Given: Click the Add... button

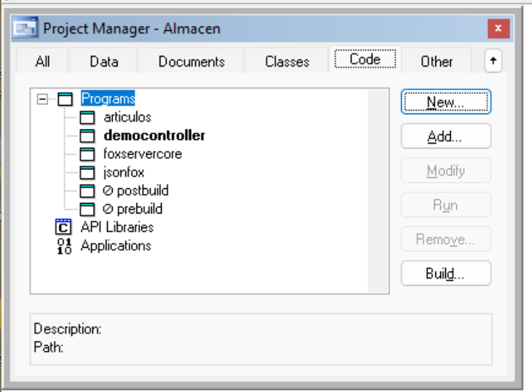Looking at the screenshot, I should pos(446,136).
